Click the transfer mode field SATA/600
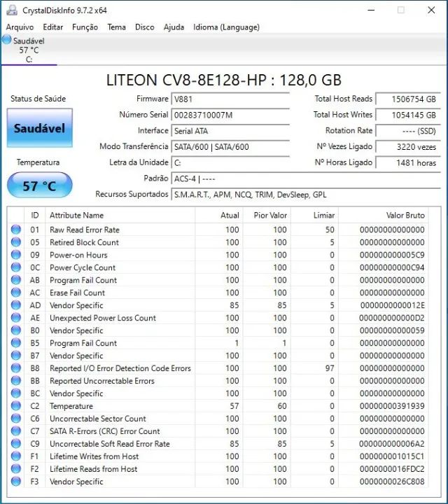Screen dimensions: 448x504 click(230, 147)
